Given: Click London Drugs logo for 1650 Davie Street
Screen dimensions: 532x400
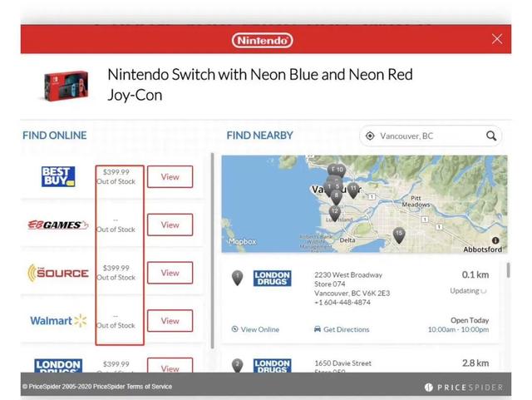Looking at the screenshot, I should click(272, 365).
